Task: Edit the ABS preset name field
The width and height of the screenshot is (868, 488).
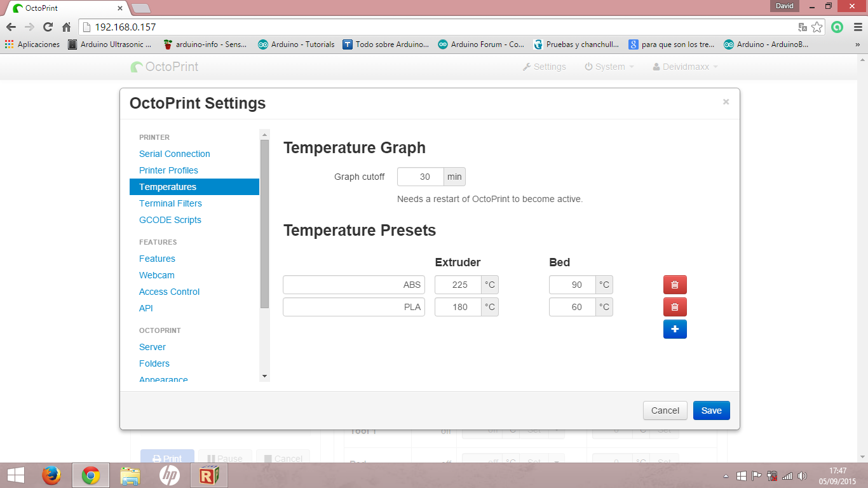Action: pos(354,285)
